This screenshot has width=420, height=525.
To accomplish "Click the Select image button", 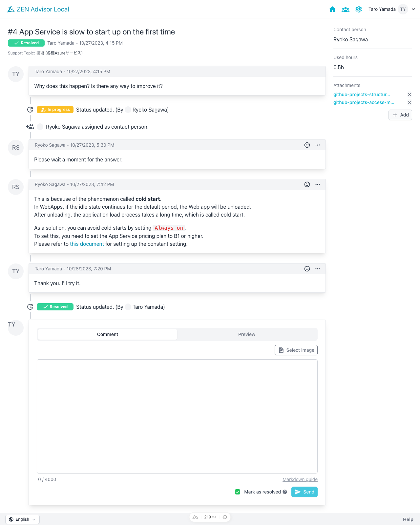I will (x=296, y=350).
